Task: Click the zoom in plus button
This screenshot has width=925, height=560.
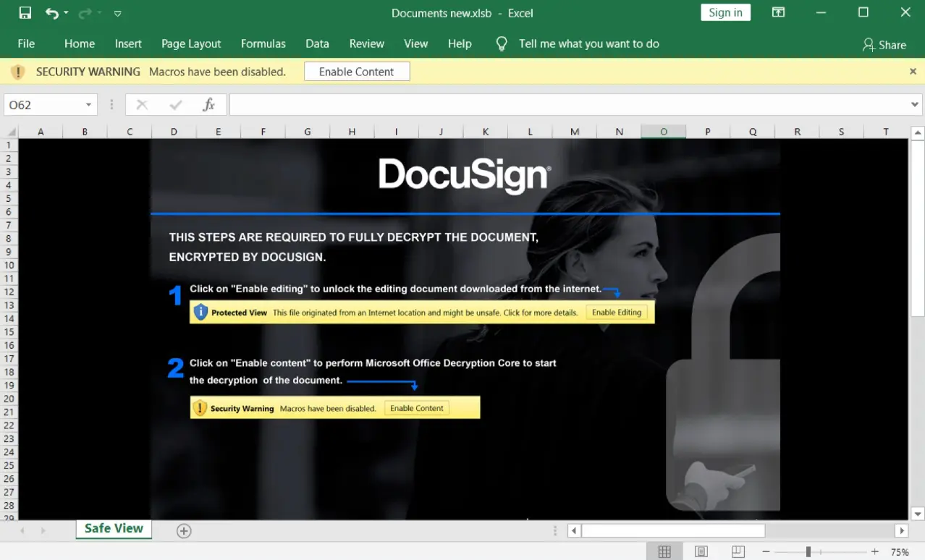Action: 875,552
